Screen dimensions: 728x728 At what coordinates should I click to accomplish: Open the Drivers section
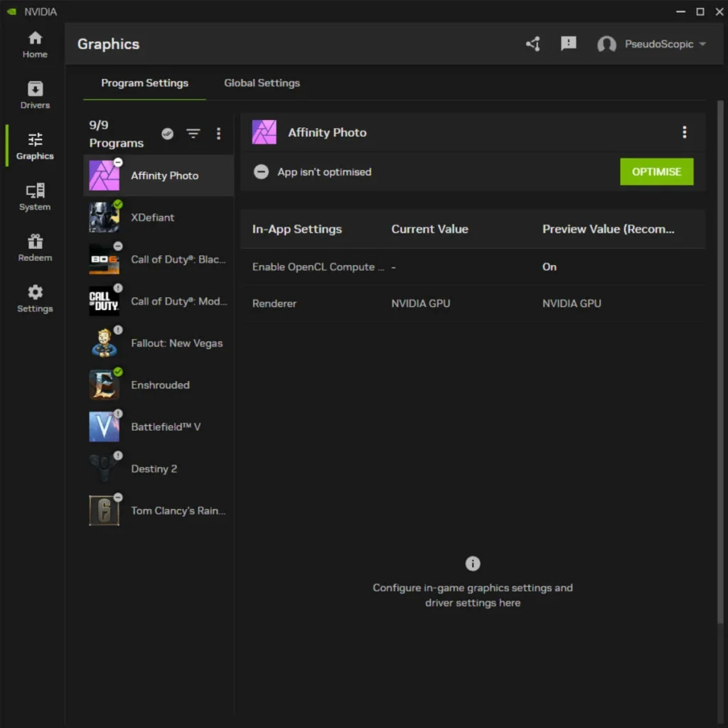pyautogui.click(x=35, y=95)
